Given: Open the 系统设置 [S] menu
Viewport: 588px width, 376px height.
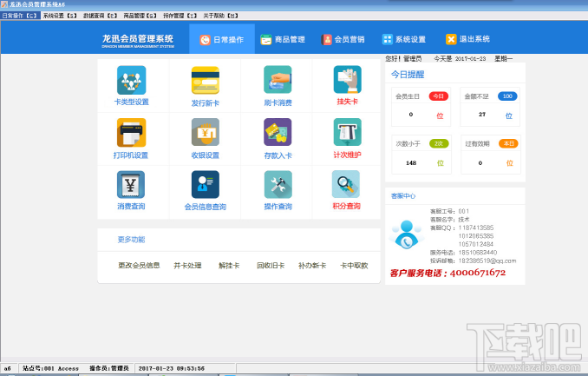Looking at the screenshot, I should pyautogui.click(x=60, y=16).
